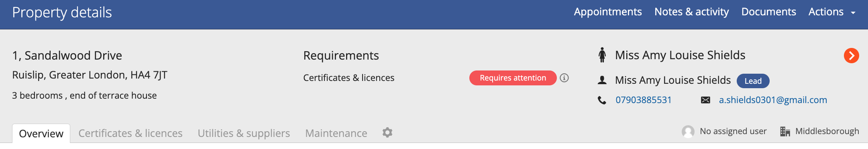Click the woman figure icon by landlord name
Image resolution: width=868 pixels, height=149 pixels.
pyautogui.click(x=602, y=55)
